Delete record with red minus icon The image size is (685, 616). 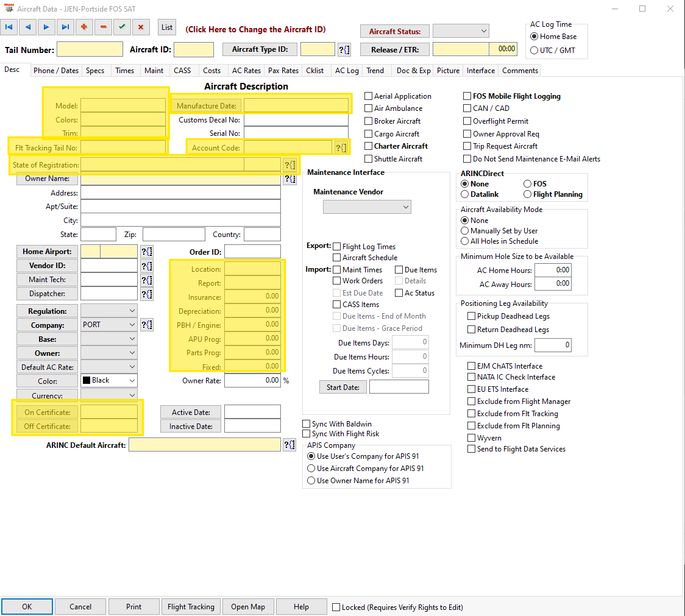point(103,27)
